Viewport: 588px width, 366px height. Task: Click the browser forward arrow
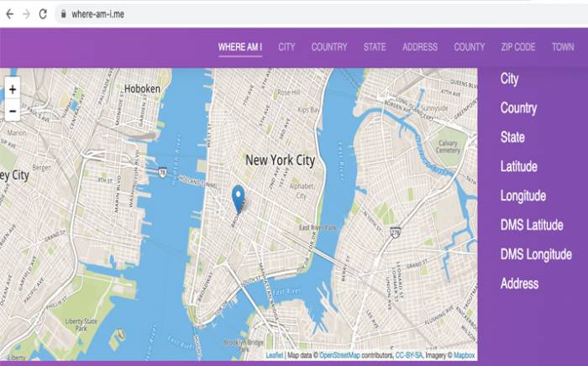[26, 14]
